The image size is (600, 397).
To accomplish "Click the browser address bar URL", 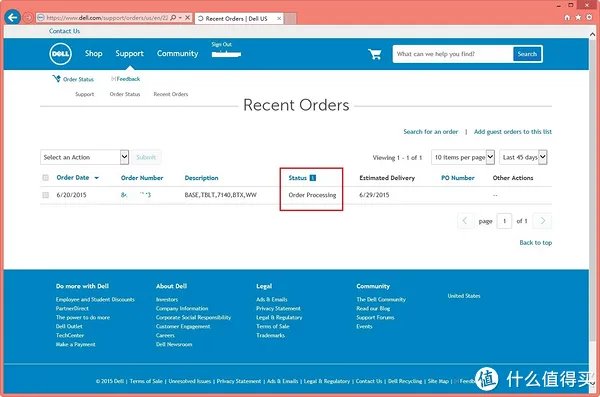I will [107, 18].
